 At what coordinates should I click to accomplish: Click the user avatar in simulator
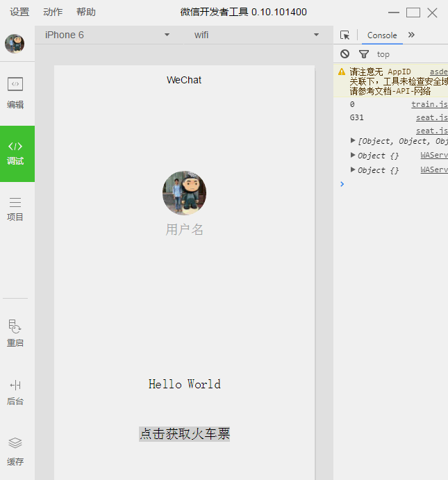[184, 193]
